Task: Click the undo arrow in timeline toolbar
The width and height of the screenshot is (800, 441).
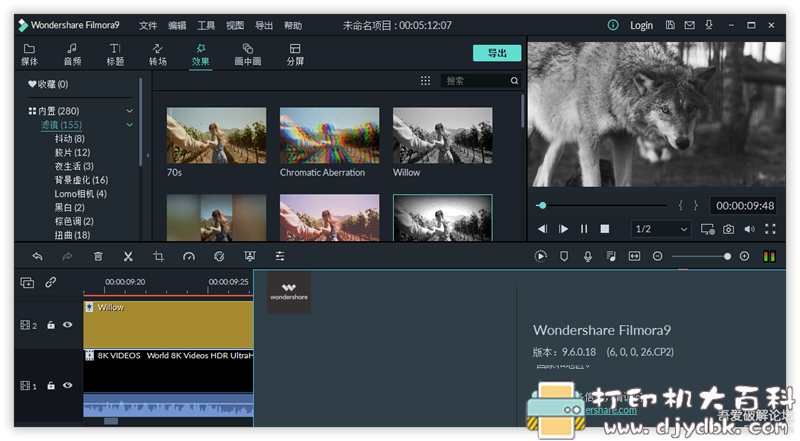Action: pyautogui.click(x=37, y=256)
